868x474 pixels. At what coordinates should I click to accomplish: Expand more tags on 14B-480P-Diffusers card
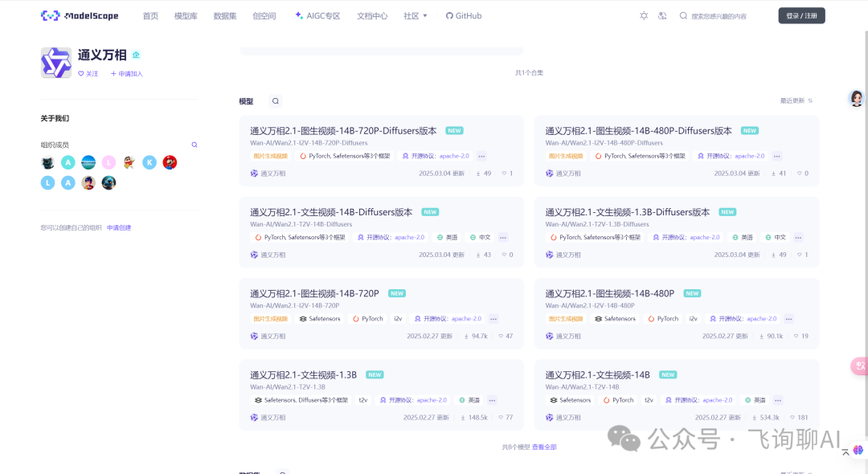click(x=776, y=156)
